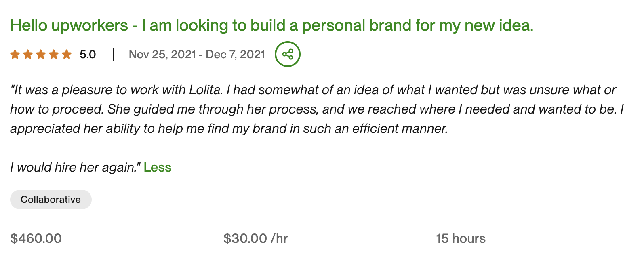644x265 pixels.
Task: Click the fifth star in the review rating
Action: click(x=66, y=54)
